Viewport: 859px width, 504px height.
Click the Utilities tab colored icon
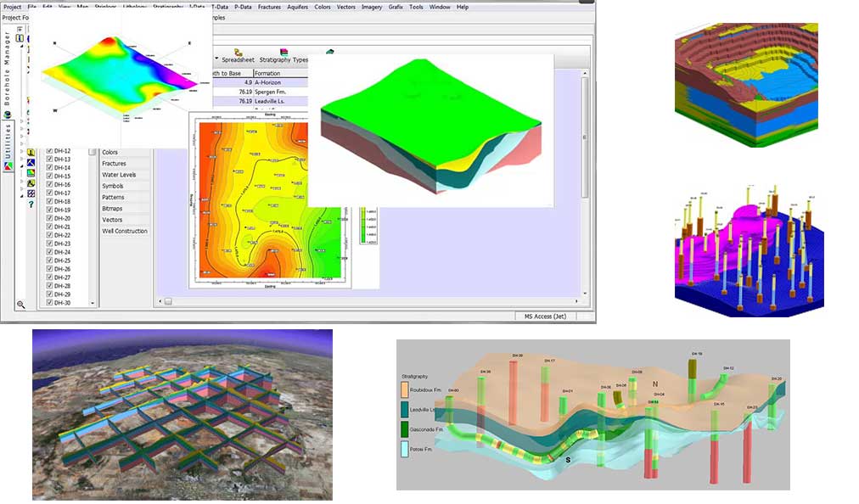[8, 166]
